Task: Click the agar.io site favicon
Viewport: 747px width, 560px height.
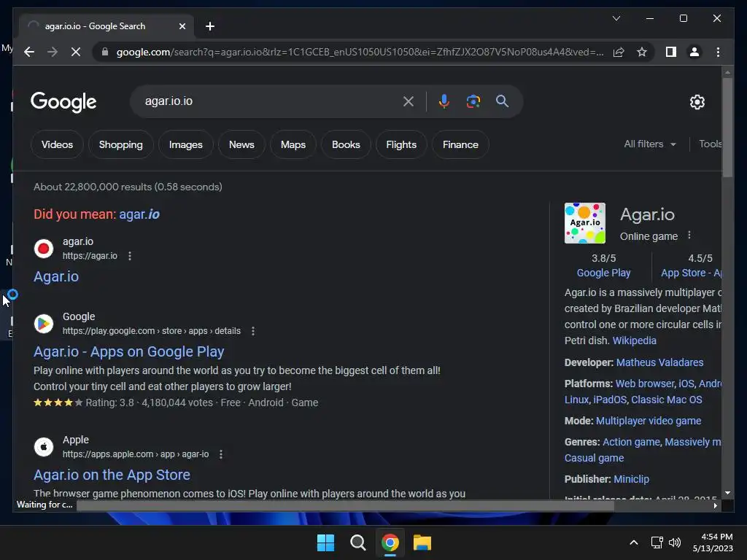Action: click(43, 249)
